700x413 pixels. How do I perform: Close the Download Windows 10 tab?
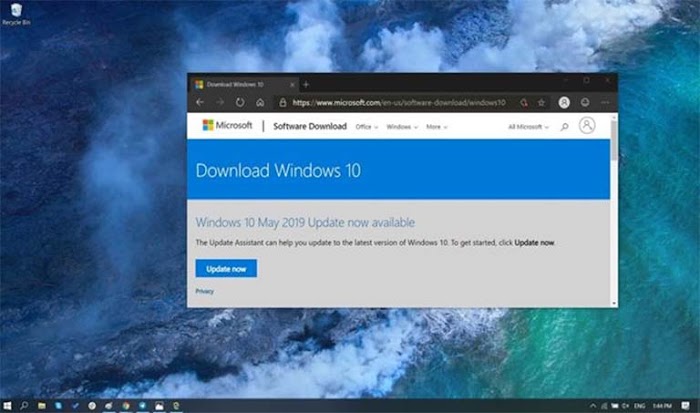click(292, 84)
